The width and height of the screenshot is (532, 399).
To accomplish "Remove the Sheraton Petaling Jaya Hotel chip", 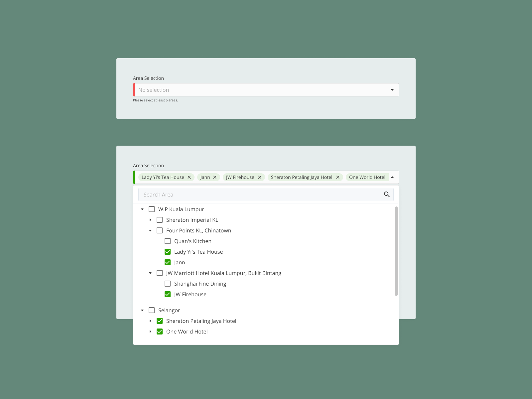I will [338, 177].
